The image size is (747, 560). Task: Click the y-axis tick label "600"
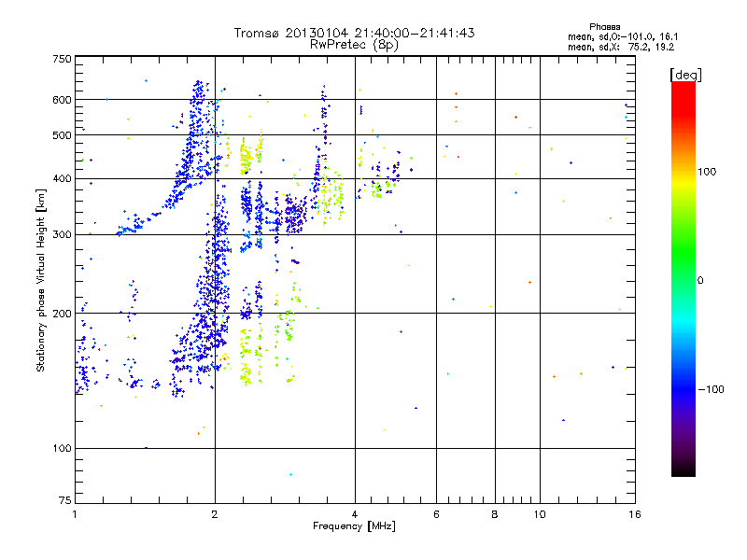coord(63,100)
